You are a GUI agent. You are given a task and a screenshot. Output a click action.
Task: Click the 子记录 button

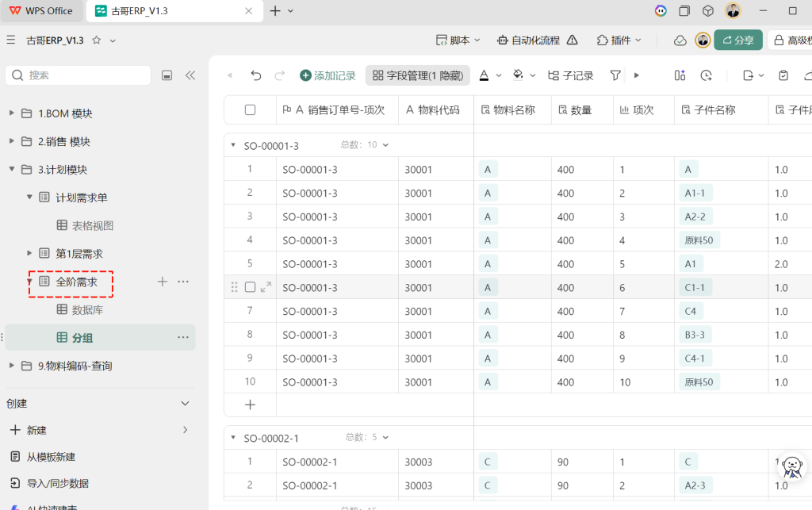(571, 75)
